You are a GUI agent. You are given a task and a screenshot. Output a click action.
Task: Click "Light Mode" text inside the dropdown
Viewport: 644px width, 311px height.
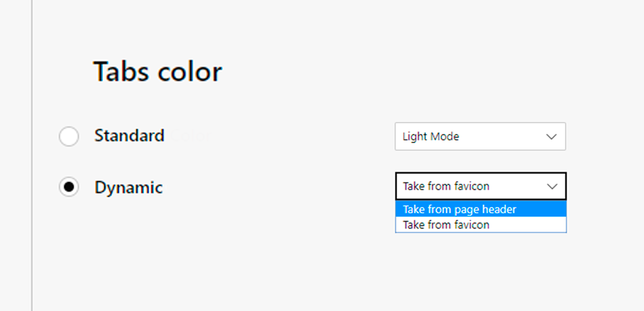click(431, 136)
